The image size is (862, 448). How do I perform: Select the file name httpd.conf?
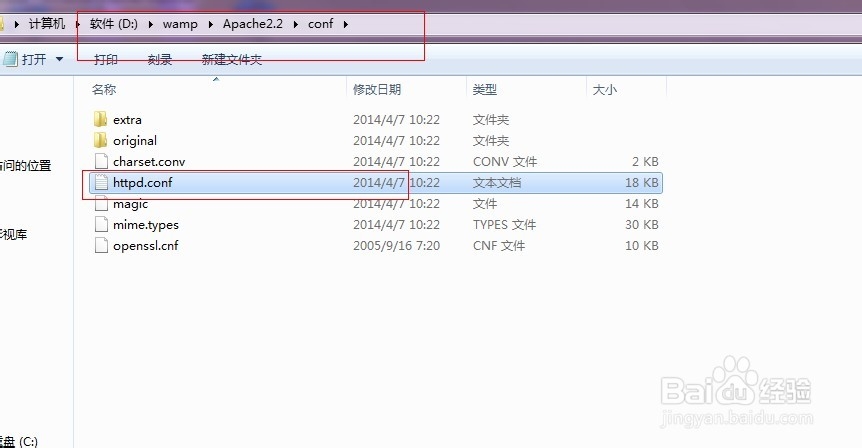pos(142,182)
